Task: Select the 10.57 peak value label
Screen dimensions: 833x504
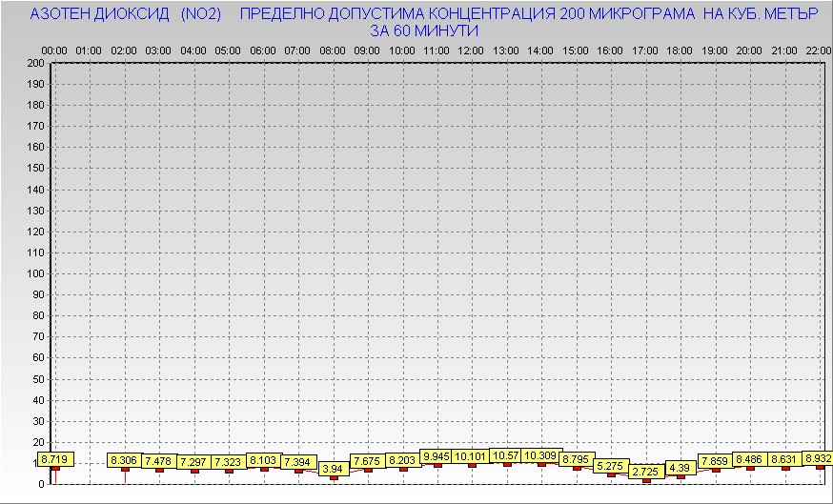Action: (x=506, y=455)
